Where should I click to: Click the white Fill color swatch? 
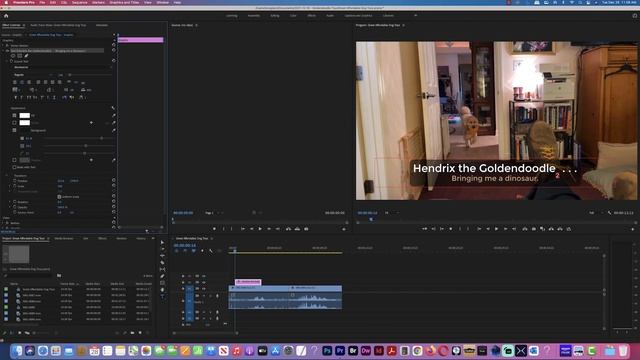[x=24, y=116]
